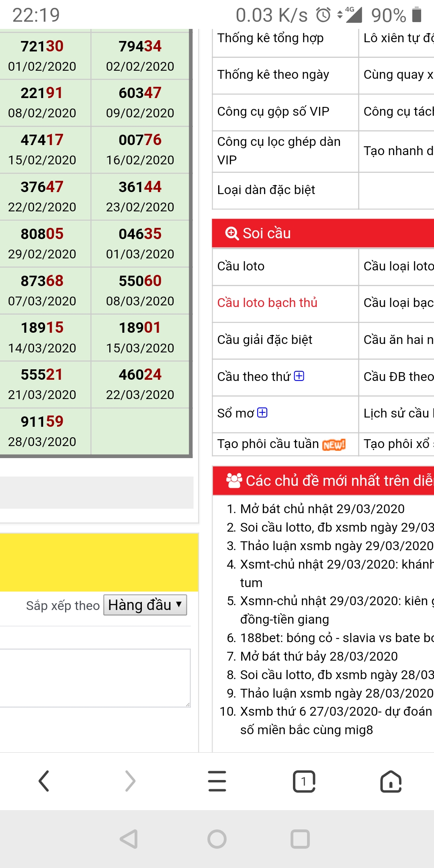Go to the browser home page

coord(391,781)
